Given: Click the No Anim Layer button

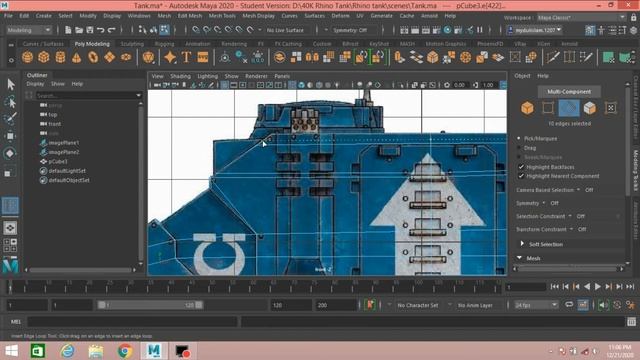Looking at the screenshot, I should pyautogui.click(x=475, y=305).
